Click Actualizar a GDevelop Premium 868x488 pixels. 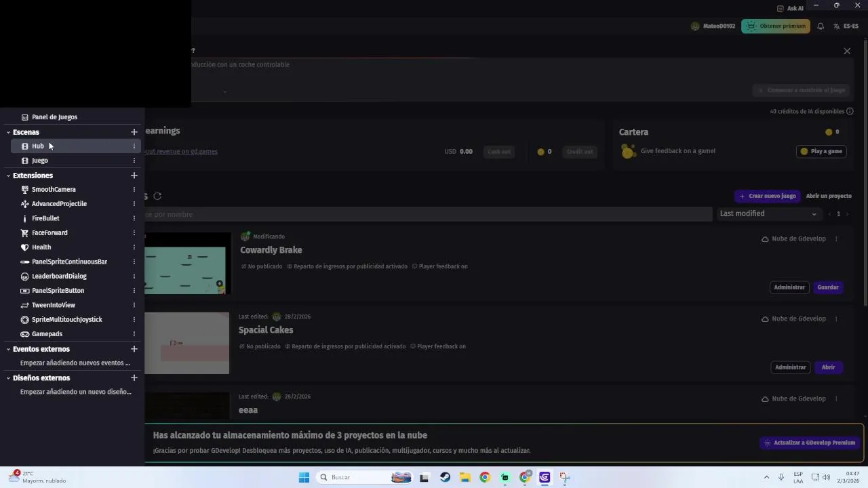click(x=810, y=443)
